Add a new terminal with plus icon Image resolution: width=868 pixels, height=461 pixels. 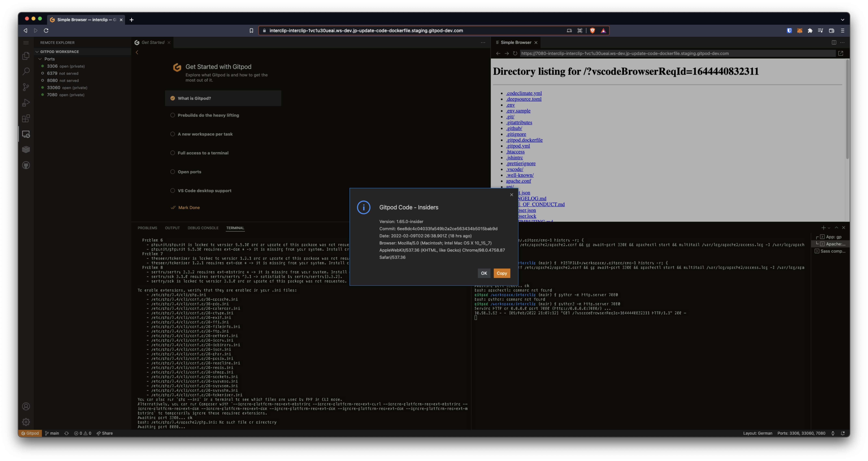(x=823, y=228)
